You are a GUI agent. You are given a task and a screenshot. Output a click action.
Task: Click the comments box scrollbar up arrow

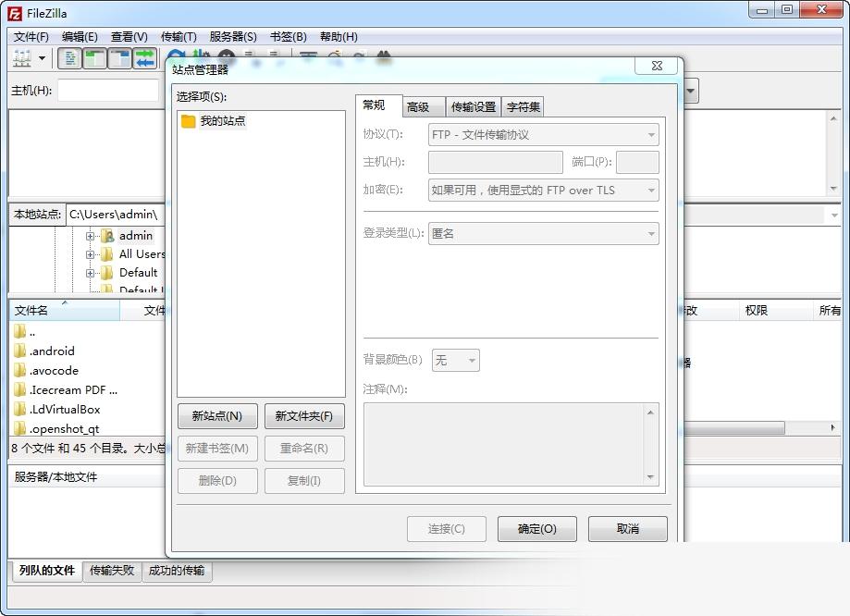coord(650,413)
